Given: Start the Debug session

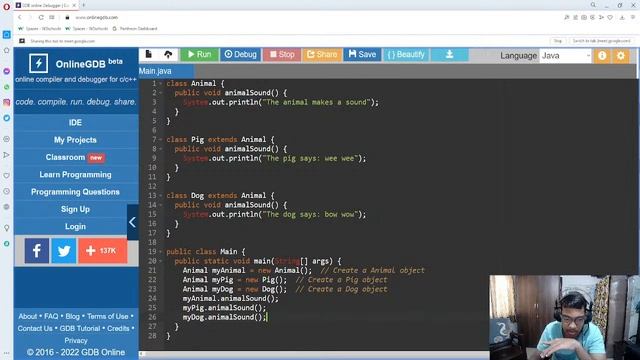Looking at the screenshot, I should [240, 54].
